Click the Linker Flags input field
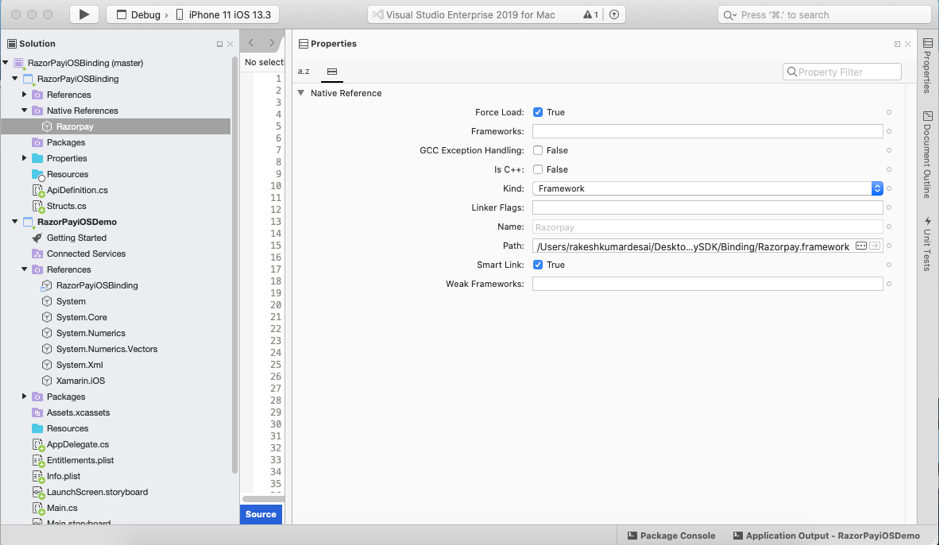This screenshot has height=545, width=939. point(707,208)
